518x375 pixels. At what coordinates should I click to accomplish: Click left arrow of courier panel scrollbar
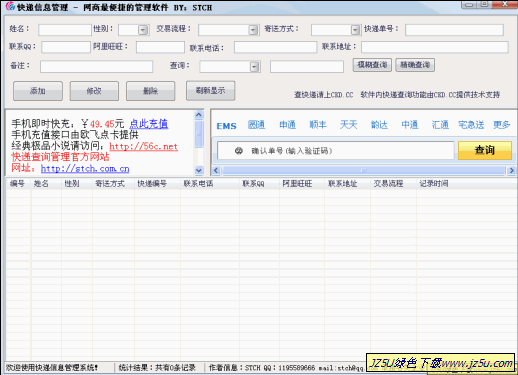[x=216, y=171]
